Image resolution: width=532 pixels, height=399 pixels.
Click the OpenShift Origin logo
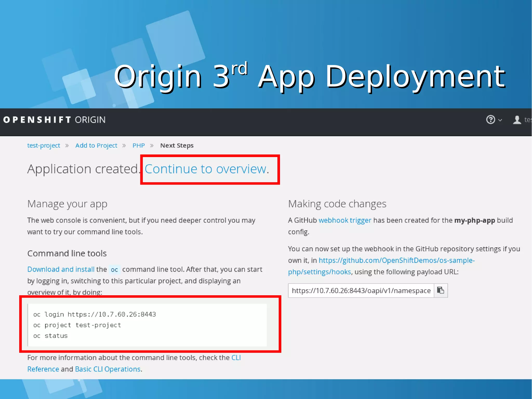coord(54,120)
